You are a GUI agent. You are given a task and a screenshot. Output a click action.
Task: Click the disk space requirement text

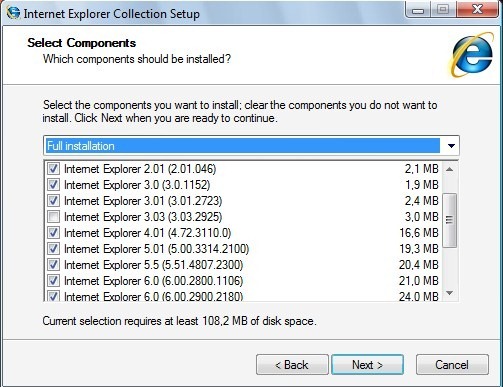179,321
